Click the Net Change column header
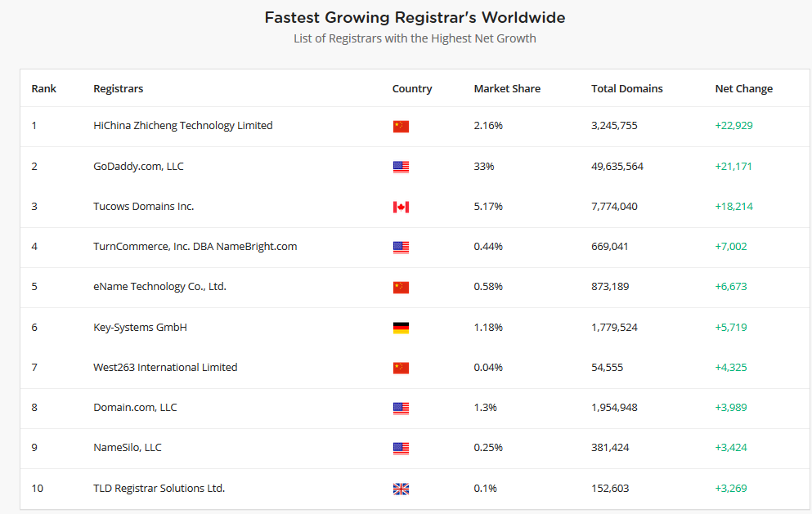812x514 pixels. pyautogui.click(x=743, y=89)
